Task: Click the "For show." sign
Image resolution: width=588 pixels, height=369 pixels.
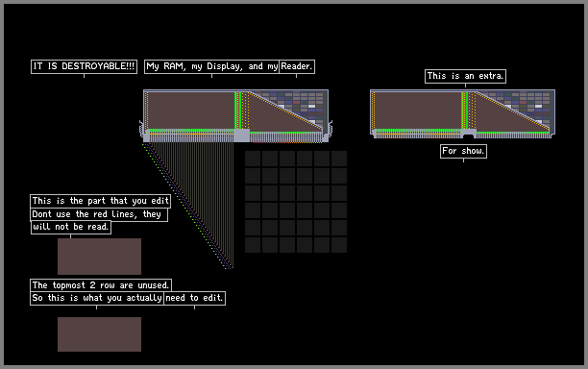Action: pyautogui.click(x=463, y=151)
